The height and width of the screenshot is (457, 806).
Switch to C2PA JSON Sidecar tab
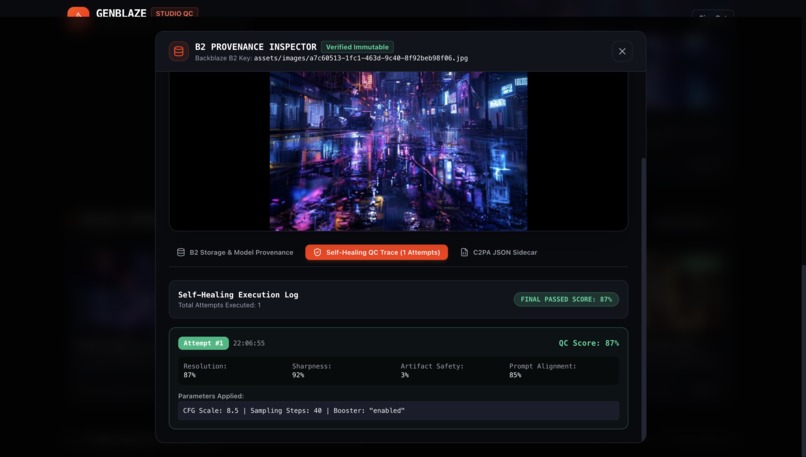(x=499, y=252)
